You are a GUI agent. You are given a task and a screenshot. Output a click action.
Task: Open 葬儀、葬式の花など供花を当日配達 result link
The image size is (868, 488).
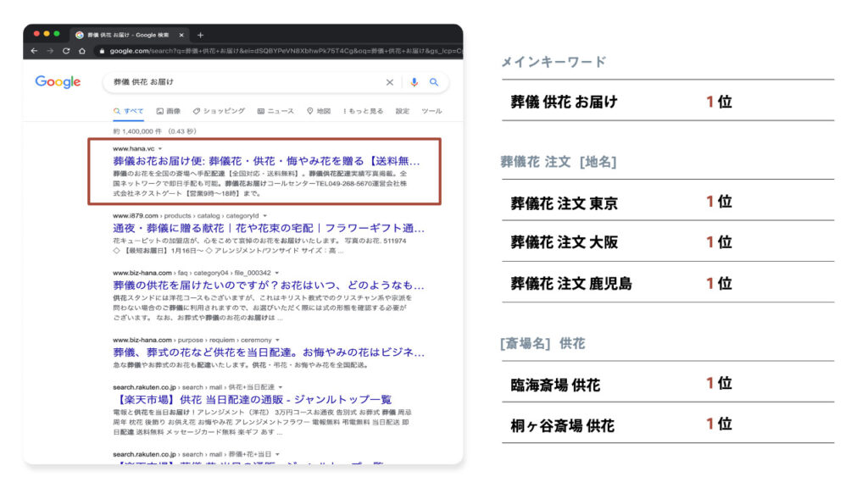[269, 352]
